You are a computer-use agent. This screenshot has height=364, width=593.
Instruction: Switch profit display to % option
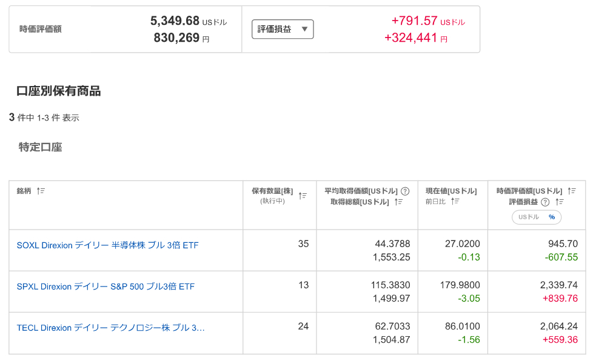[x=552, y=217]
